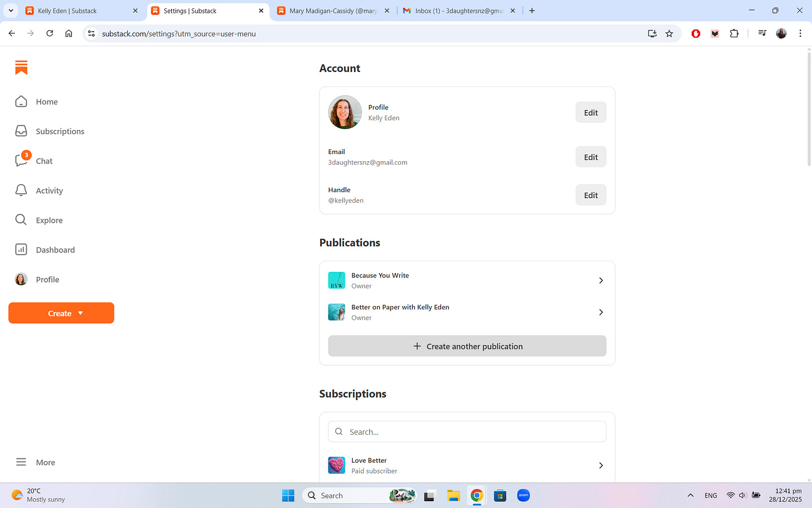Reload the current page
The height and width of the screenshot is (508, 812).
pyautogui.click(x=50, y=33)
